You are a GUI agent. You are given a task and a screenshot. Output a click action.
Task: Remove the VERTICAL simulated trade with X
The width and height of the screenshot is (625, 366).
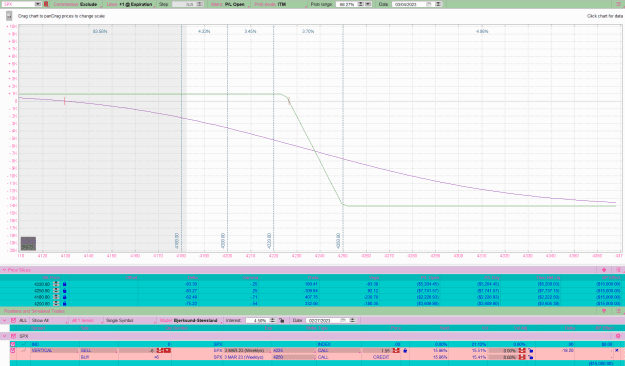point(617,350)
